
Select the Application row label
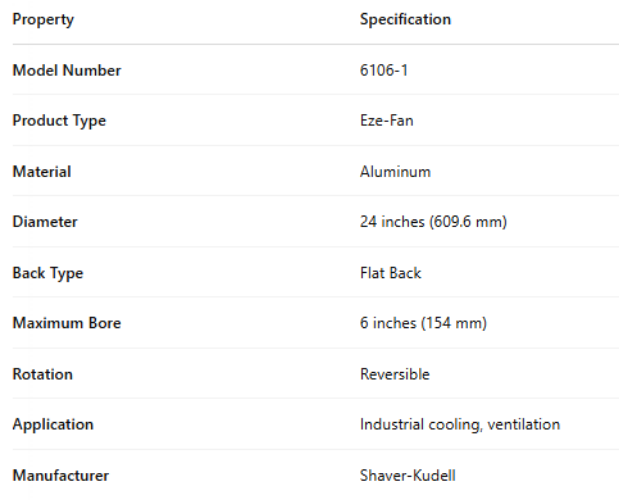[53, 424]
